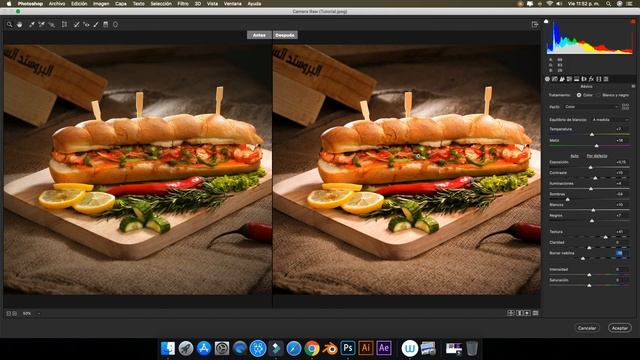Toggle current panel settings preview icon
640x360 pixels.
pyautogui.click(x=536, y=313)
